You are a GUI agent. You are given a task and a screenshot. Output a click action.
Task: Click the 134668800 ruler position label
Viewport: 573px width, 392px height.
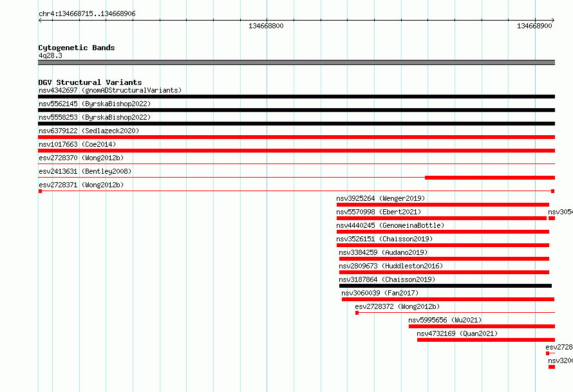point(266,26)
